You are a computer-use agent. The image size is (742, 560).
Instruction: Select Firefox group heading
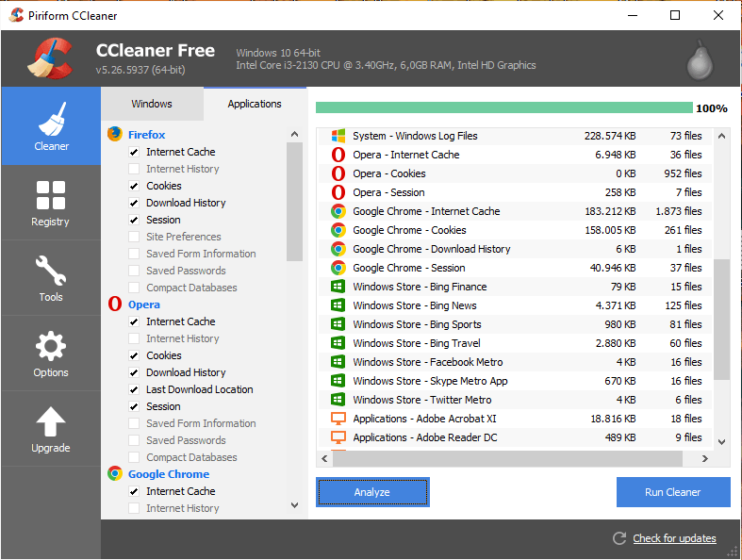click(x=147, y=135)
